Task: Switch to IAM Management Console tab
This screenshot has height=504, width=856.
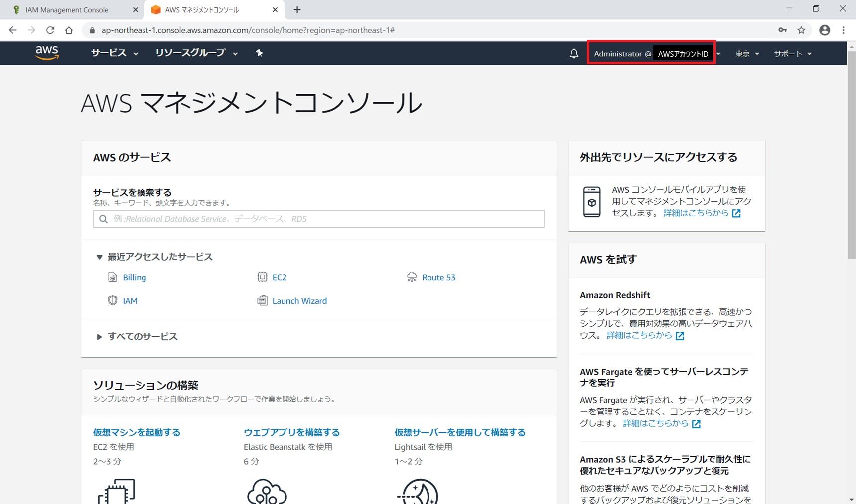Action: [x=72, y=10]
